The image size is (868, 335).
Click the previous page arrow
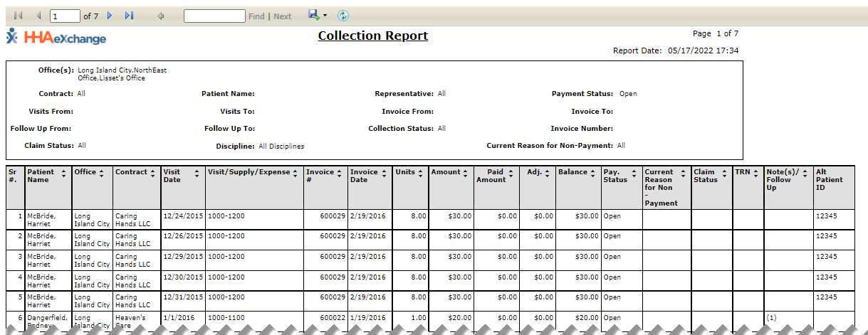point(38,16)
